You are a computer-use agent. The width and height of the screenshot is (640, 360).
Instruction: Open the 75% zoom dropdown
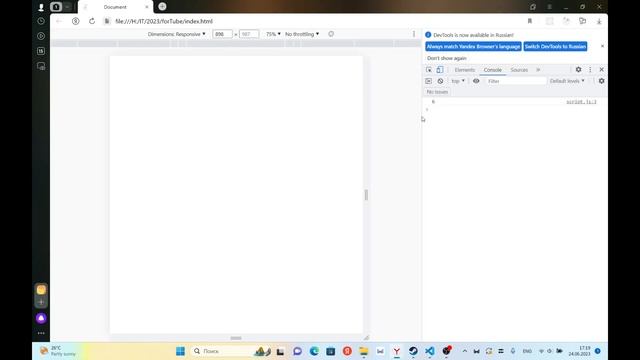coord(273,34)
